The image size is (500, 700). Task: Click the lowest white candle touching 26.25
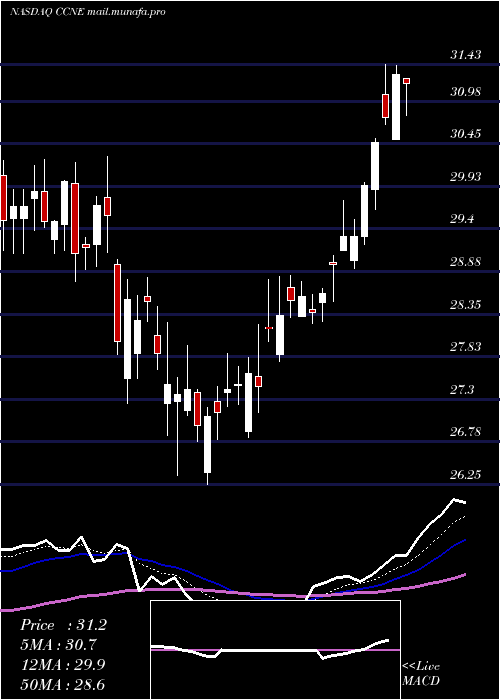[208, 444]
